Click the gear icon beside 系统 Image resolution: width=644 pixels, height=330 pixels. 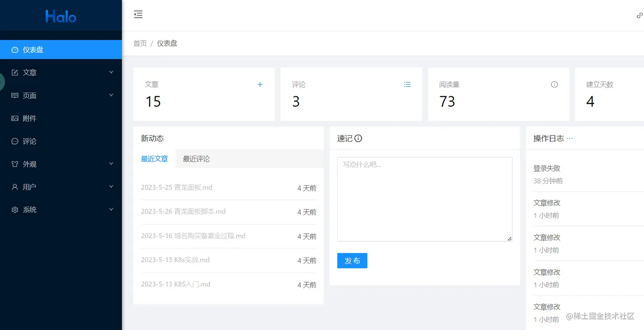coord(15,210)
